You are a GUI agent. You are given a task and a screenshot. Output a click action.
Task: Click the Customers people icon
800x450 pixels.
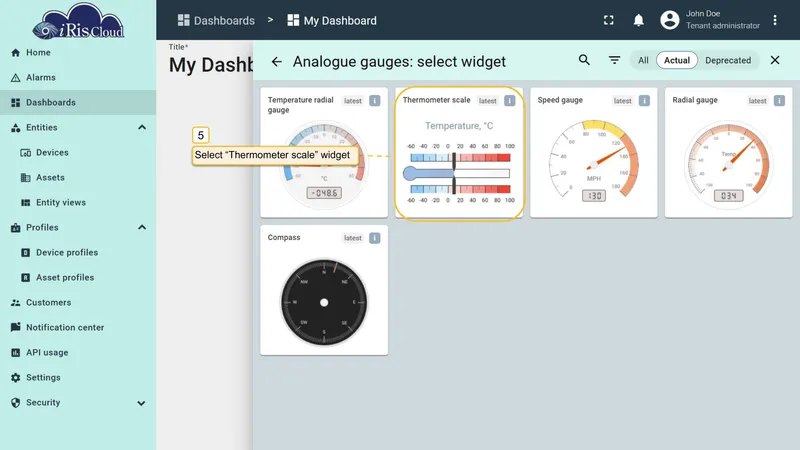tap(15, 303)
